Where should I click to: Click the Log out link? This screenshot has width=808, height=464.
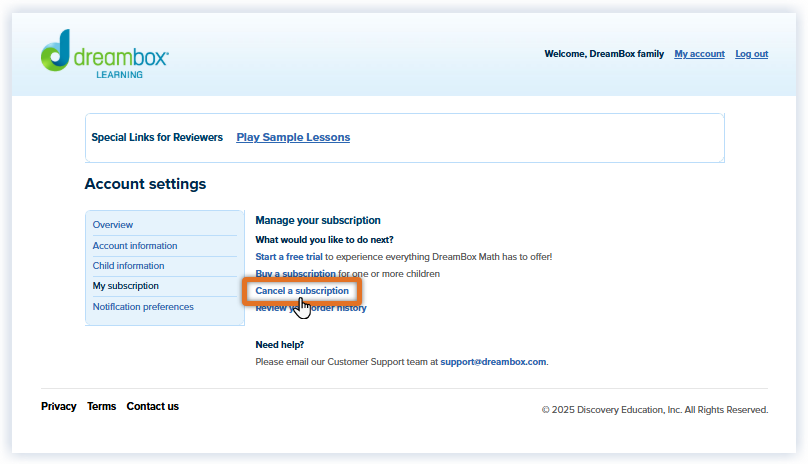pyautogui.click(x=751, y=54)
